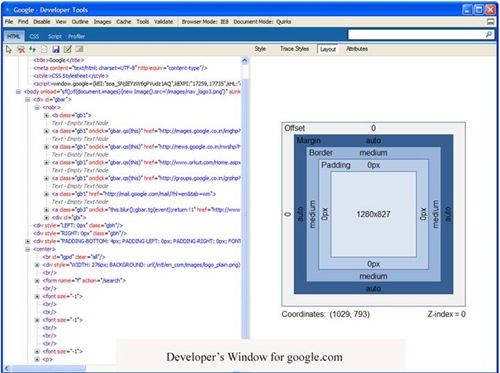Expand the div id="gbi" node
The width and height of the screenshot is (500, 373).
pyautogui.click(x=47, y=218)
